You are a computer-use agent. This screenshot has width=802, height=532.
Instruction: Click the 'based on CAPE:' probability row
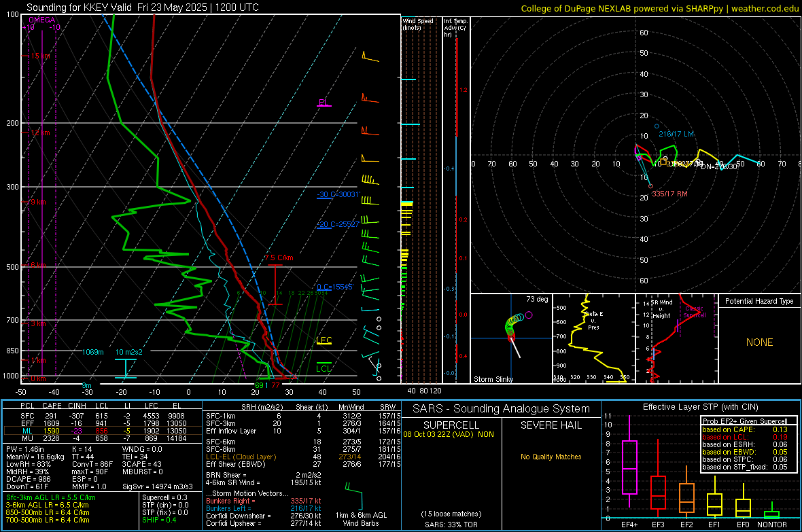click(745, 429)
